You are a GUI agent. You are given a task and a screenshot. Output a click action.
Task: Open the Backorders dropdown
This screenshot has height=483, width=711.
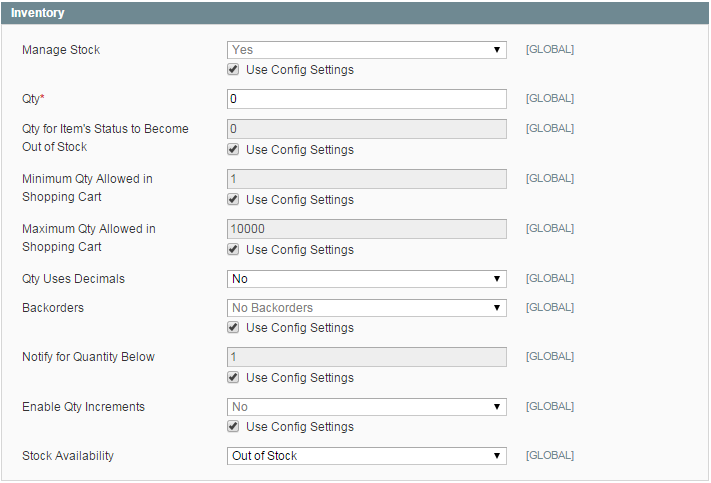(367, 308)
